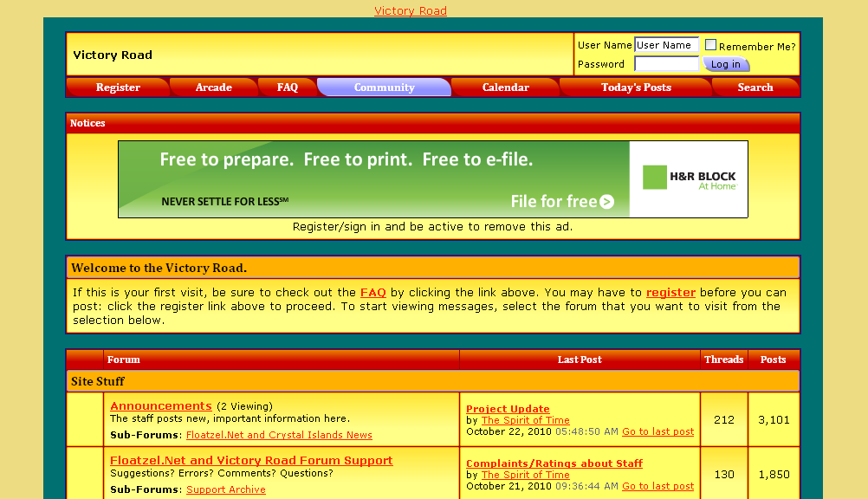Select the Community menu tab
Screen dimensions: 868x499
(384, 87)
